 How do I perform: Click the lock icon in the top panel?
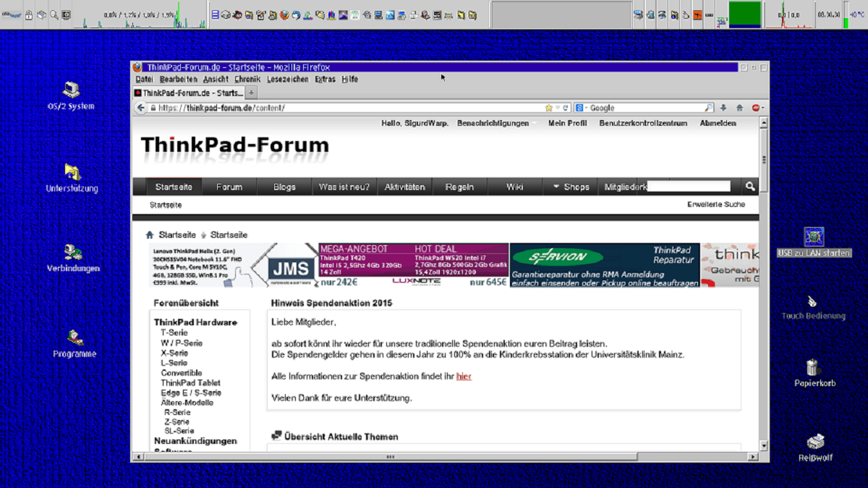coord(29,14)
